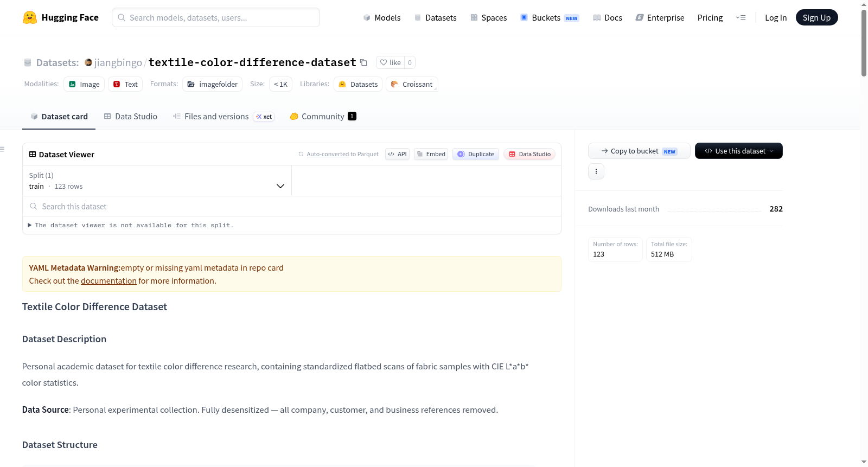
Task: Open the Models menu
Action: click(x=382, y=18)
